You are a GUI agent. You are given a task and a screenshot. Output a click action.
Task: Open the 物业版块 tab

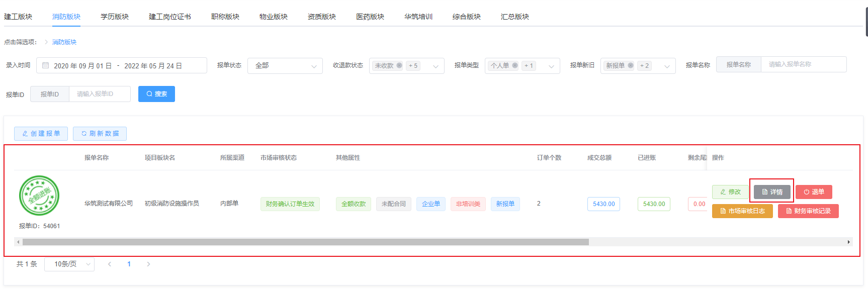point(274,17)
